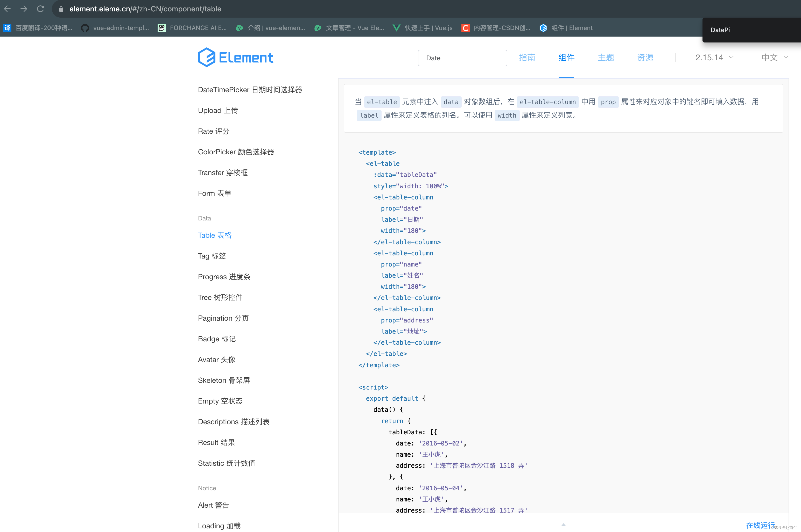The width and height of the screenshot is (801, 532).
Task: Open Progress 进度条 page
Action: pyautogui.click(x=224, y=277)
